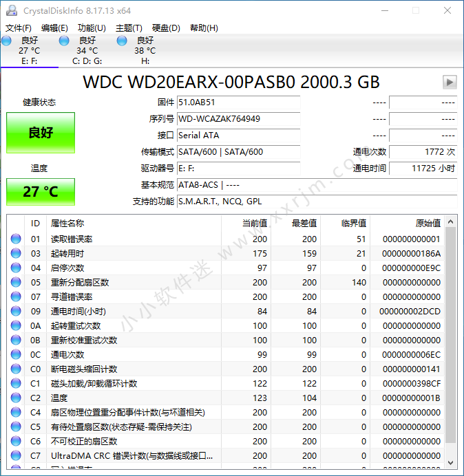Open the 功能(U) menu

92,28
